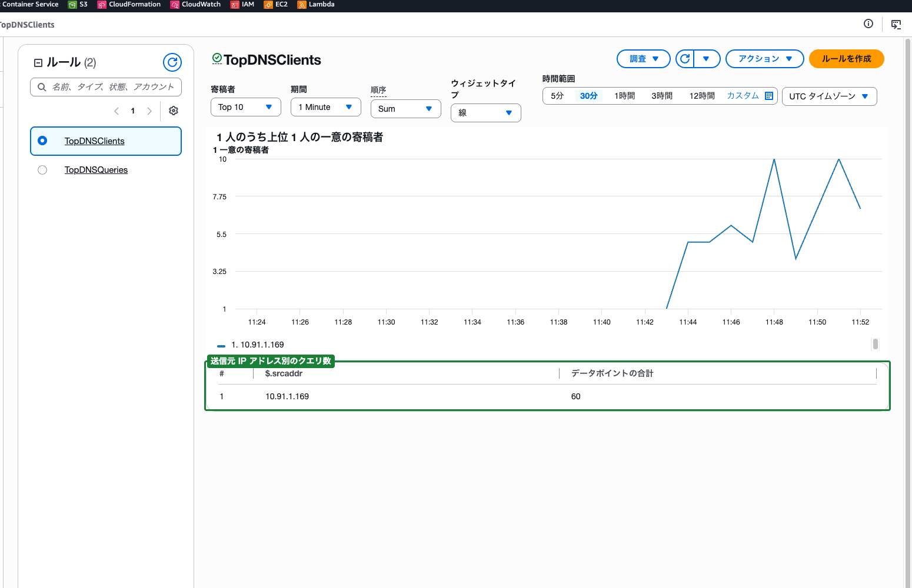Open the CloudFormation service shortcut
The image size is (912, 588).
129,4
